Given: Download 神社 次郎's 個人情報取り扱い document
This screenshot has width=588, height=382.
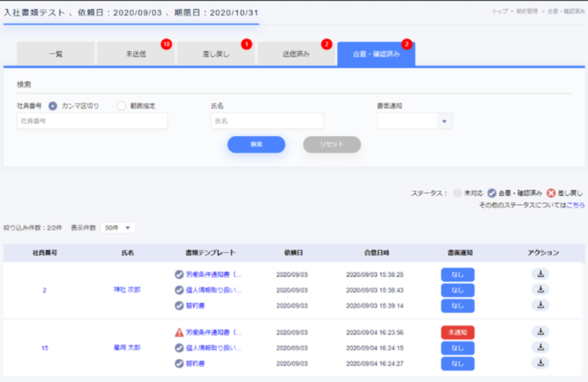Looking at the screenshot, I should tap(540, 289).
